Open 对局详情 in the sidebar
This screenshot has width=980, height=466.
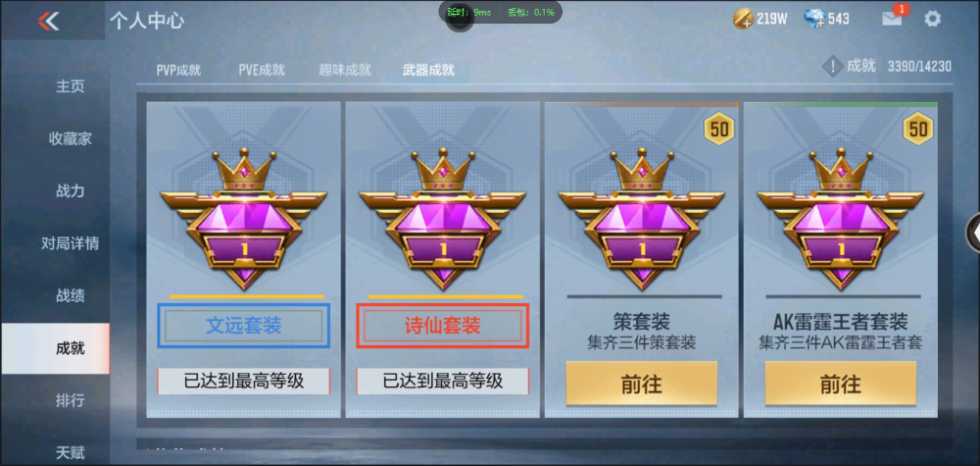point(70,243)
